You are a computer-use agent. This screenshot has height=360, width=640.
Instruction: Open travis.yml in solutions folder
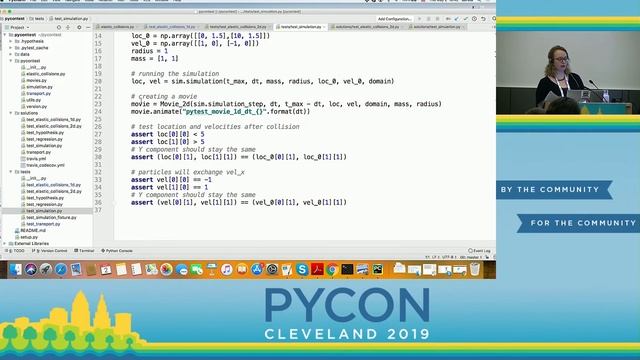36,159
